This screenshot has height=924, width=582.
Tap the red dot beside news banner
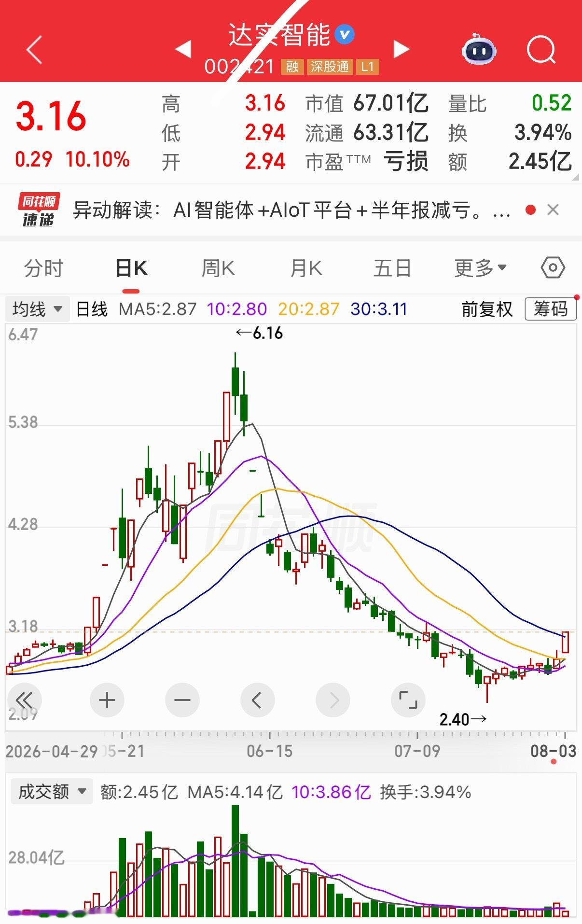coord(530,210)
